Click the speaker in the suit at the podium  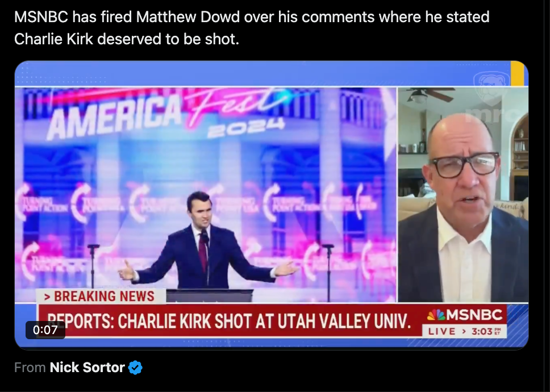pos(207,242)
